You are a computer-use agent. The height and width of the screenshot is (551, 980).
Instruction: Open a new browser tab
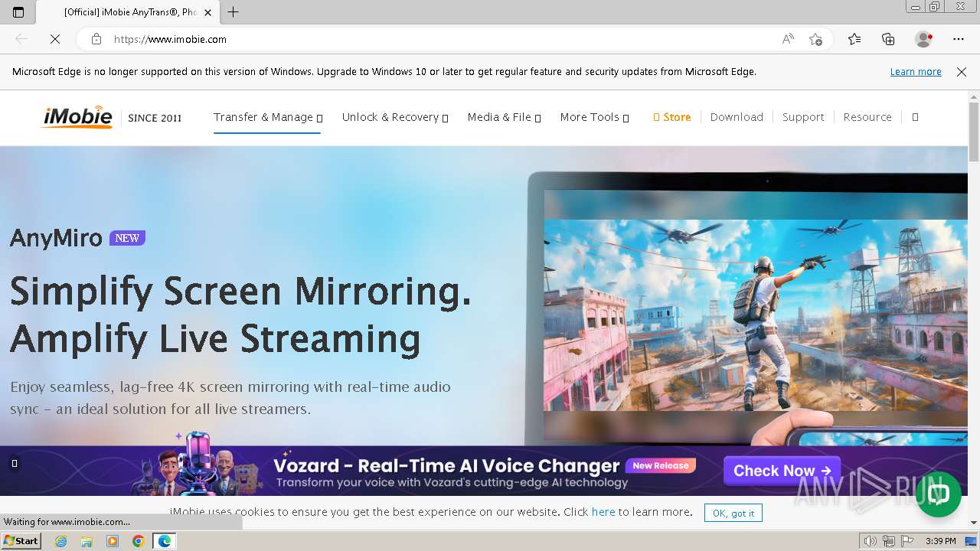(234, 12)
